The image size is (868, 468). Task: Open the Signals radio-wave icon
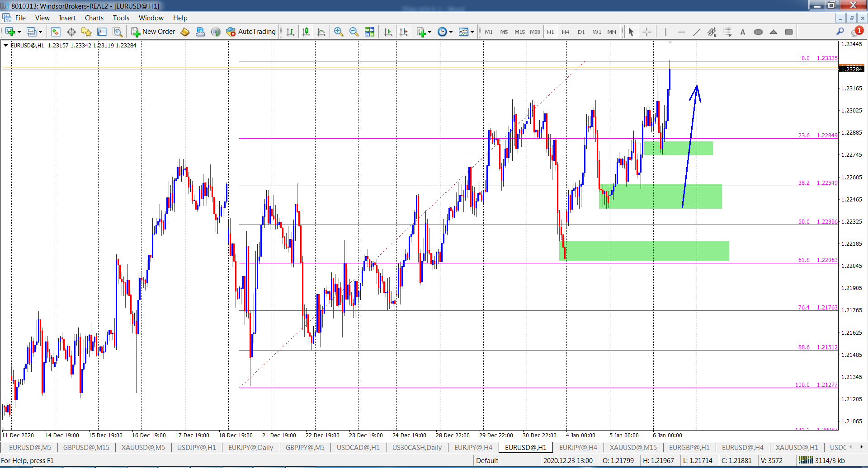(x=216, y=32)
